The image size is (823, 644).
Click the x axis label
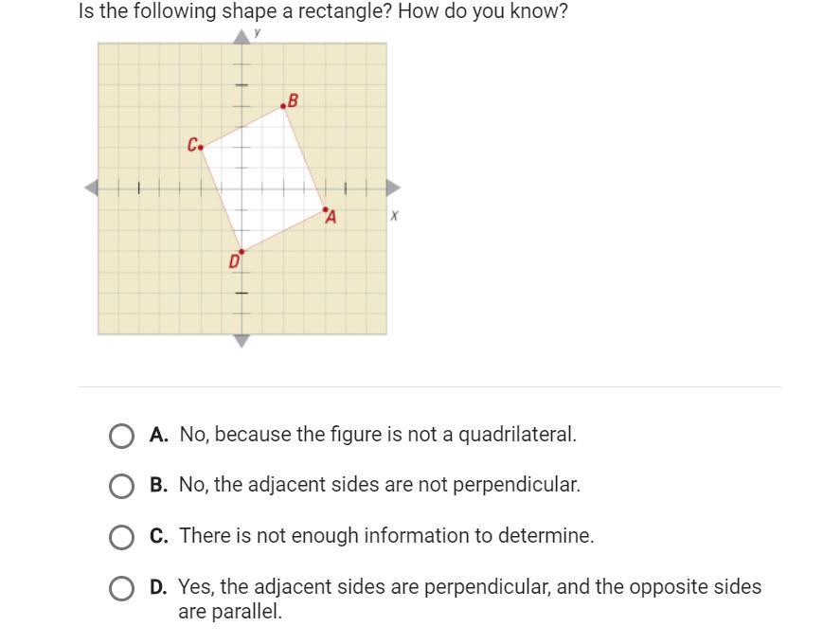click(x=394, y=216)
